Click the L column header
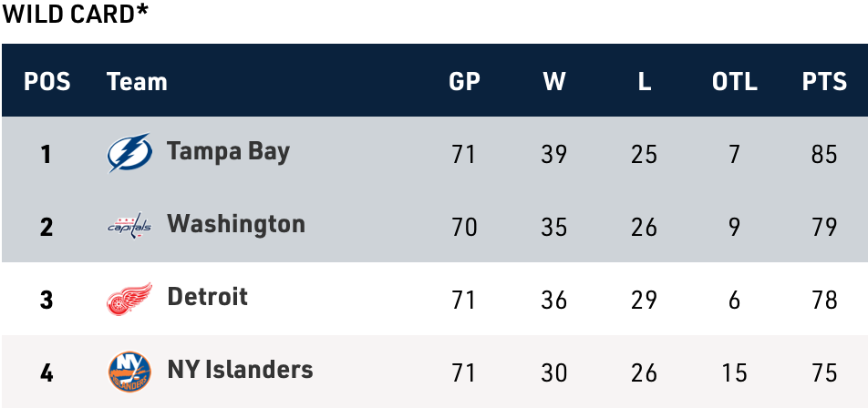The image size is (868, 408). (x=644, y=82)
